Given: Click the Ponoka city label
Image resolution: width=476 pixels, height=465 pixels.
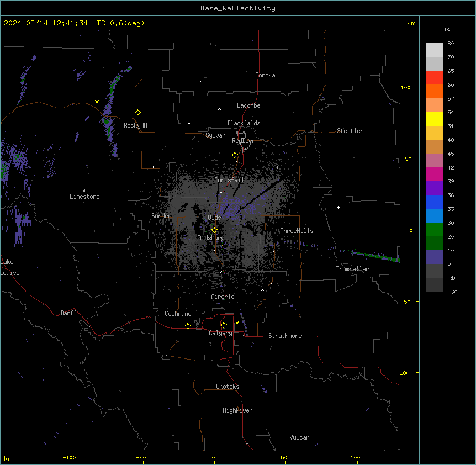Looking at the screenshot, I should 265,75.
